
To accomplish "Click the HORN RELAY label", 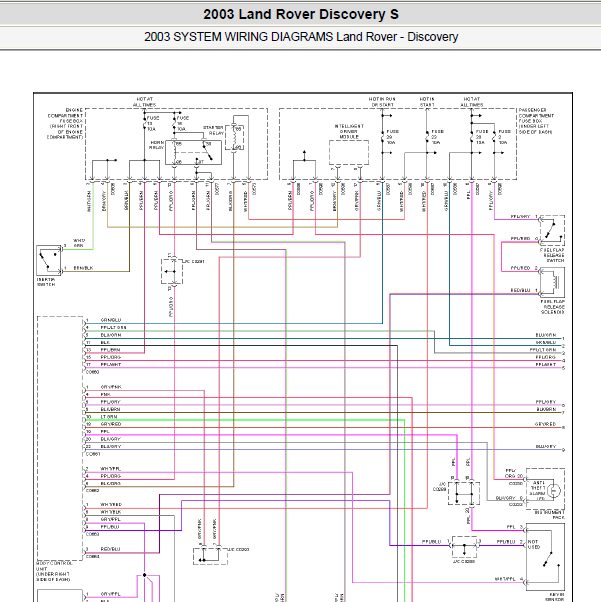I will [x=157, y=145].
